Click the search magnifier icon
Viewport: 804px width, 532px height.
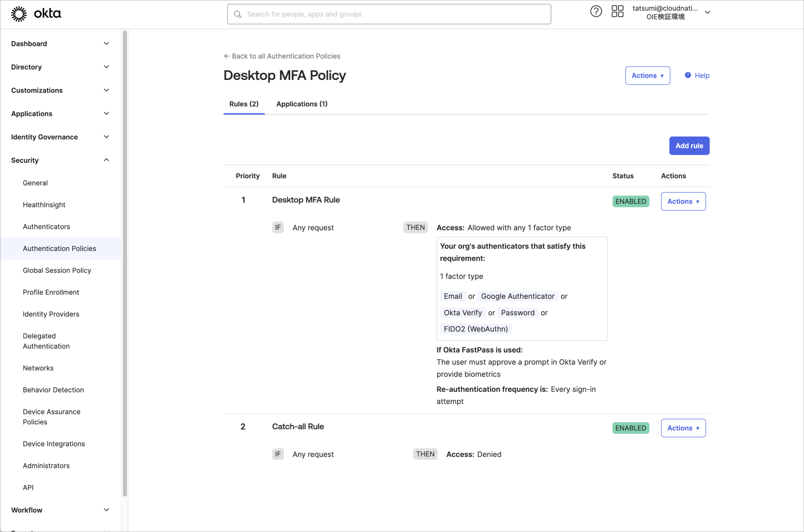tap(237, 14)
